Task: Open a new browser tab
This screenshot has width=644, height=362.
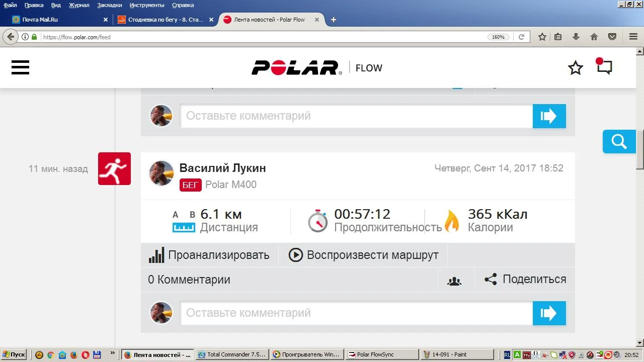Action: click(x=334, y=20)
